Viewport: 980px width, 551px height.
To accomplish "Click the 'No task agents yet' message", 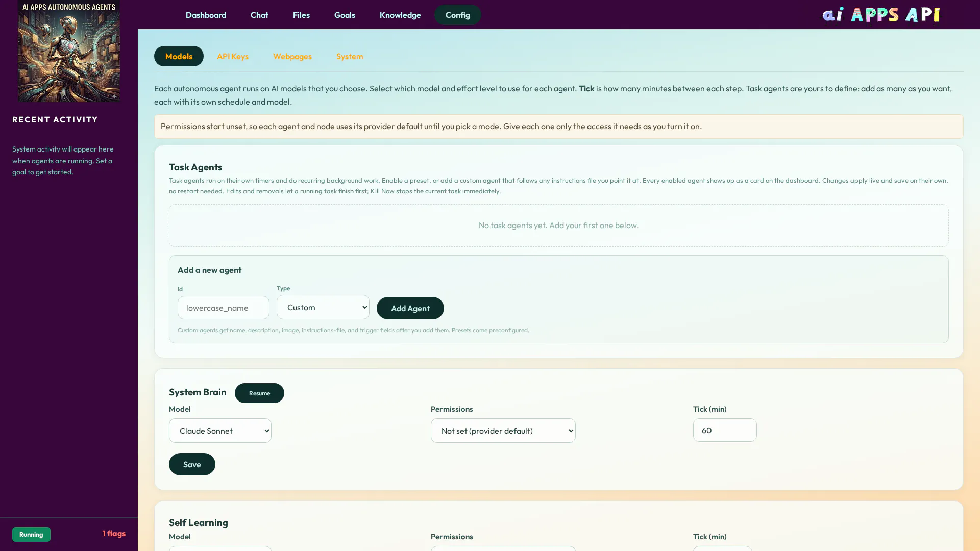I will 558,225.
